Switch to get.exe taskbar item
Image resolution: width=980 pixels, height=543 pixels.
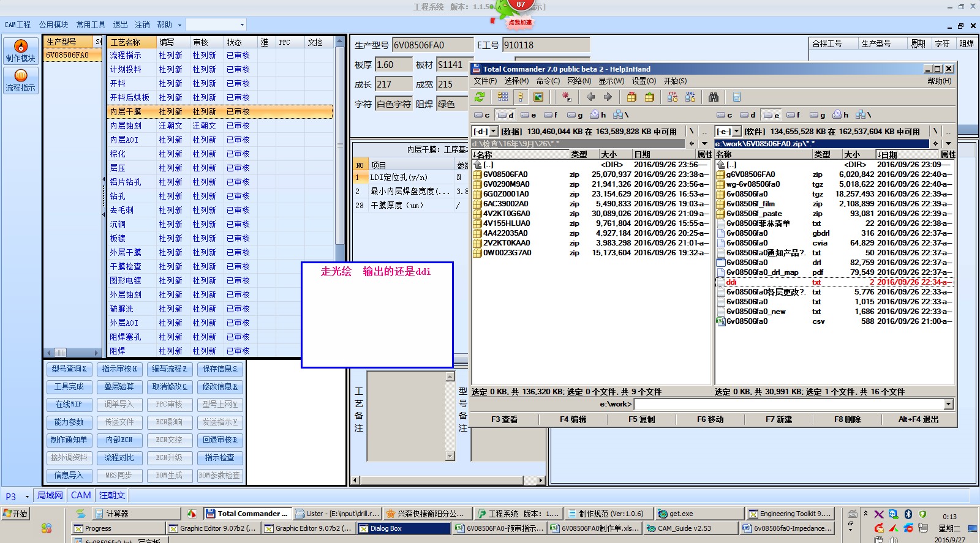[699, 514]
